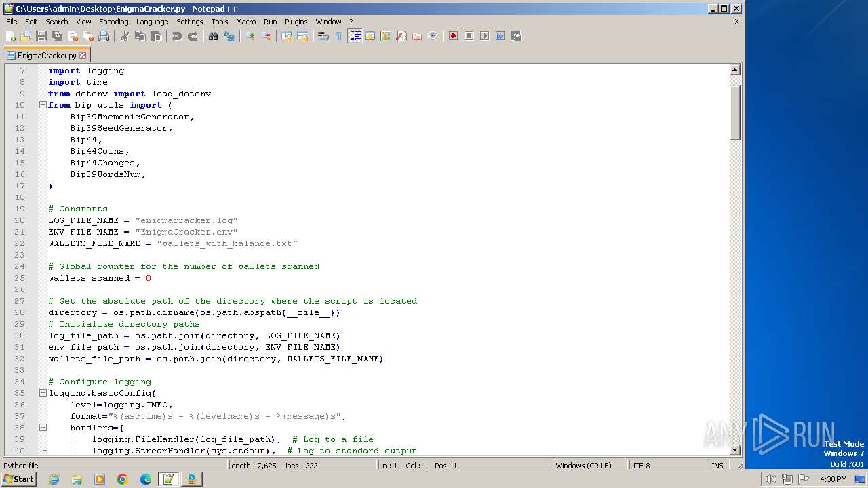Collapse the handlers fold at line 38

tap(43, 428)
